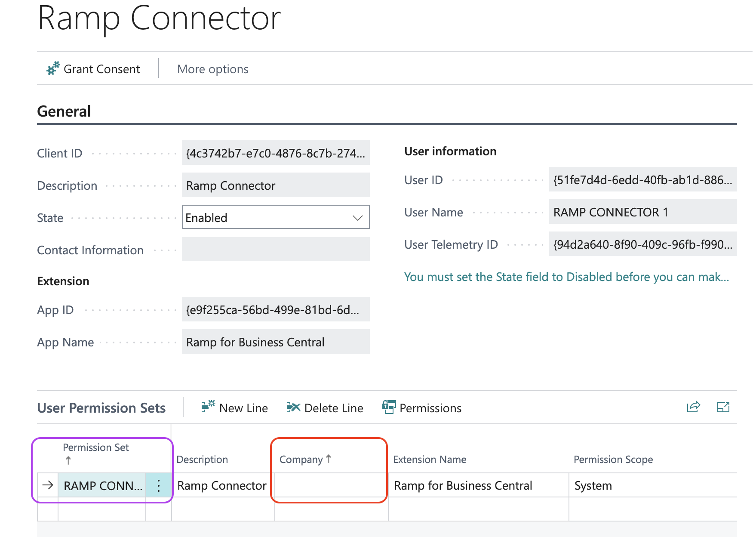Select the RAMP CONN... permission set cell
Image resolution: width=756 pixels, height=537 pixels.
102,485
